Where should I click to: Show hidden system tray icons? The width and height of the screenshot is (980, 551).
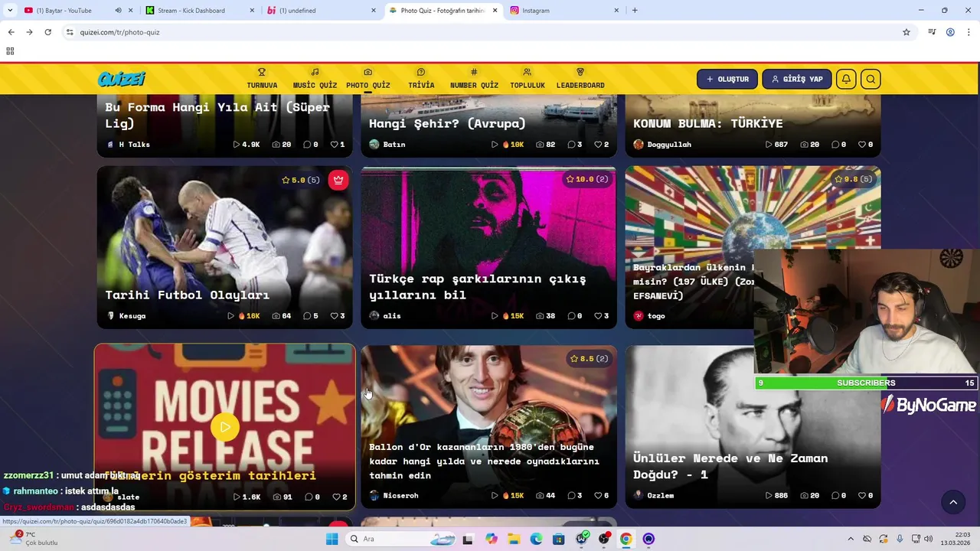850,539
